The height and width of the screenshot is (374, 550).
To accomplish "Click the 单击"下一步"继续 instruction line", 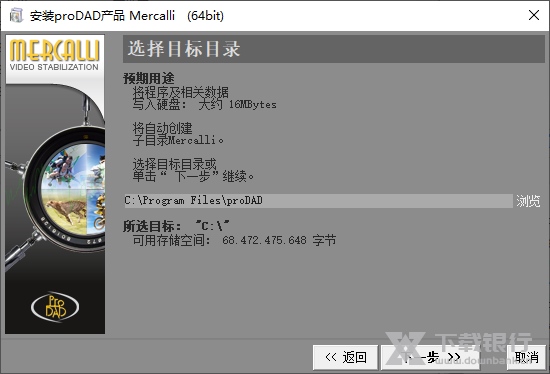I will pyautogui.click(x=193, y=176).
